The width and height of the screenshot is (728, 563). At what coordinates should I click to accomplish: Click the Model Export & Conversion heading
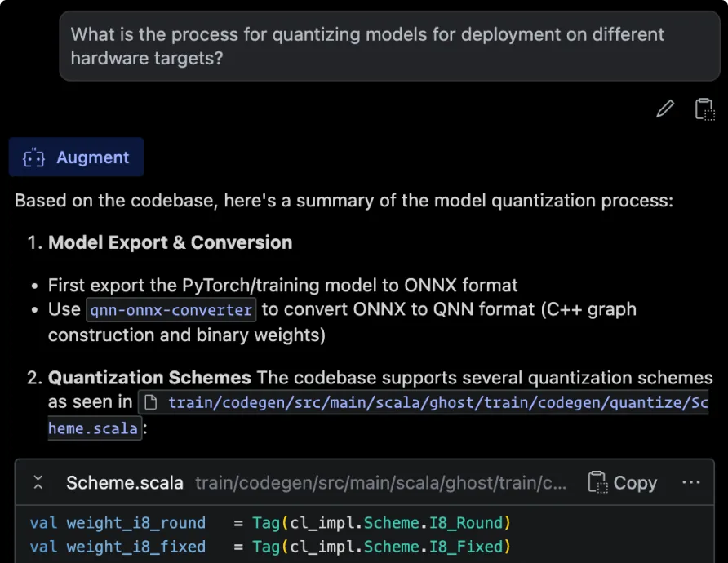click(x=170, y=242)
